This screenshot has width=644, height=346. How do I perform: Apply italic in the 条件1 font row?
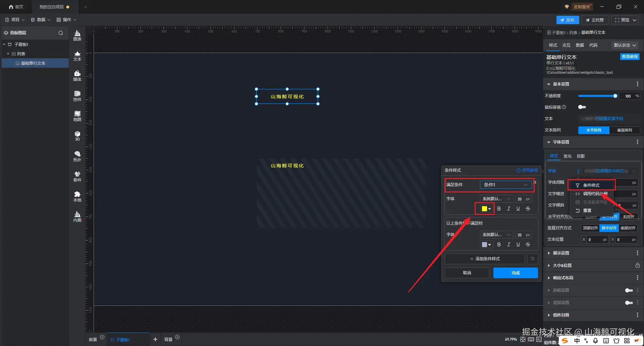tap(508, 209)
